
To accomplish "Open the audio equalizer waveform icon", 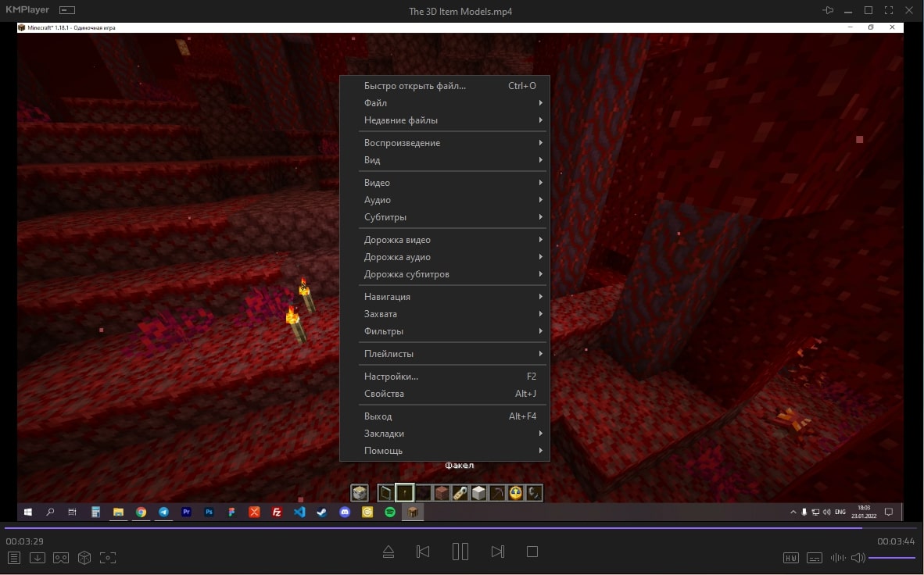I will coord(837,558).
